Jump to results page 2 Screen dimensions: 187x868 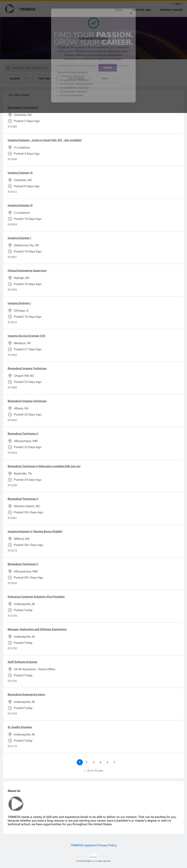[86, 762]
